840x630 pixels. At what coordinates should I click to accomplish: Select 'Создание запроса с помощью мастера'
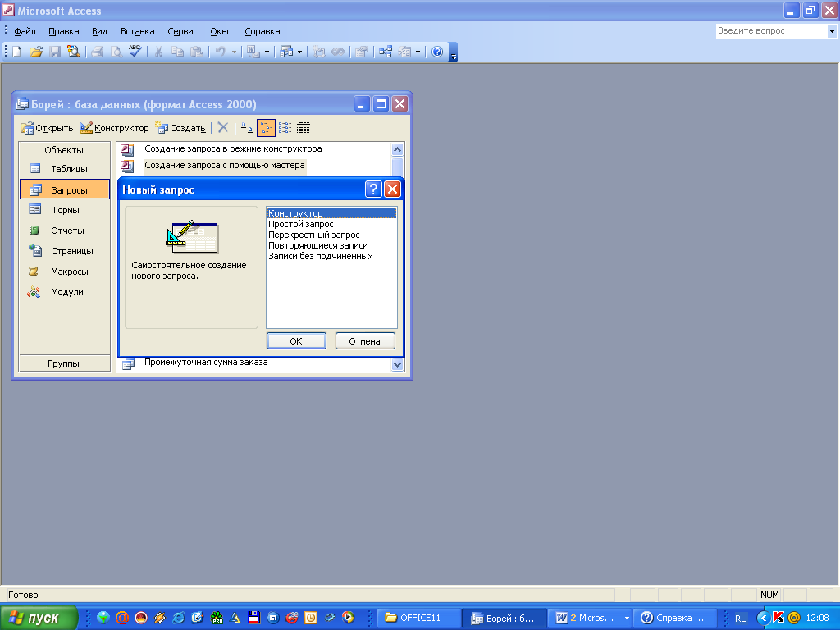[x=225, y=165]
